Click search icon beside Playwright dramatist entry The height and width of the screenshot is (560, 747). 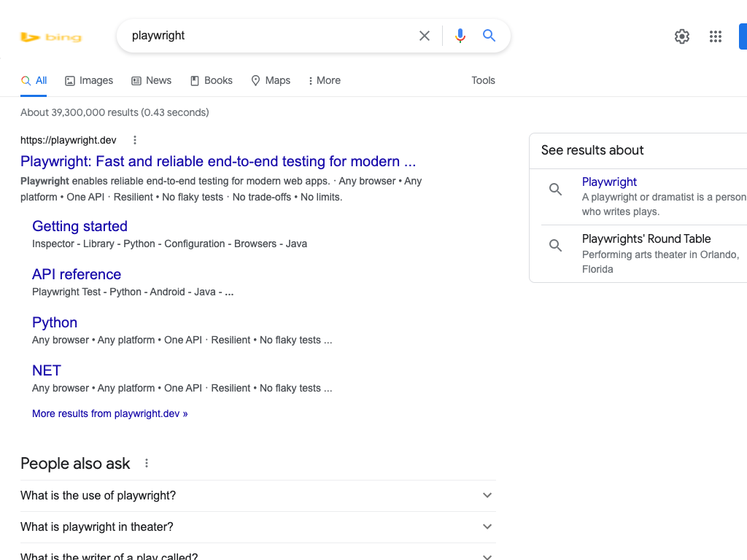(555, 189)
